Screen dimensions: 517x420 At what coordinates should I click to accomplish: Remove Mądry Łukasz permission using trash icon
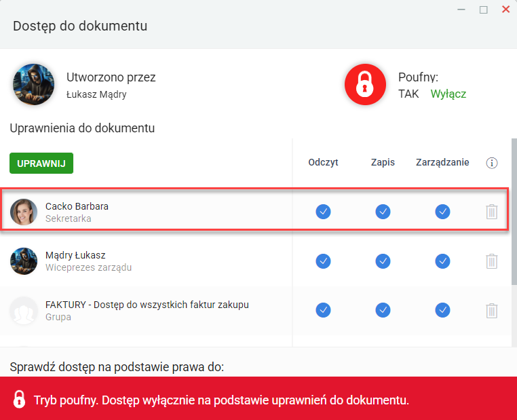pyautogui.click(x=492, y=261)
